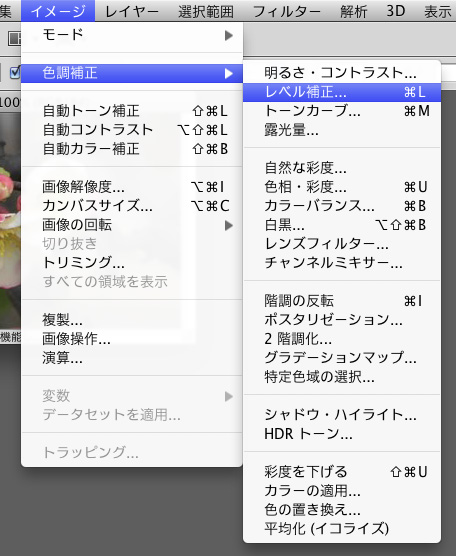Select カラーバランス menu item
456x556 pixels.
pyautogui.click(x=342, y=206)
